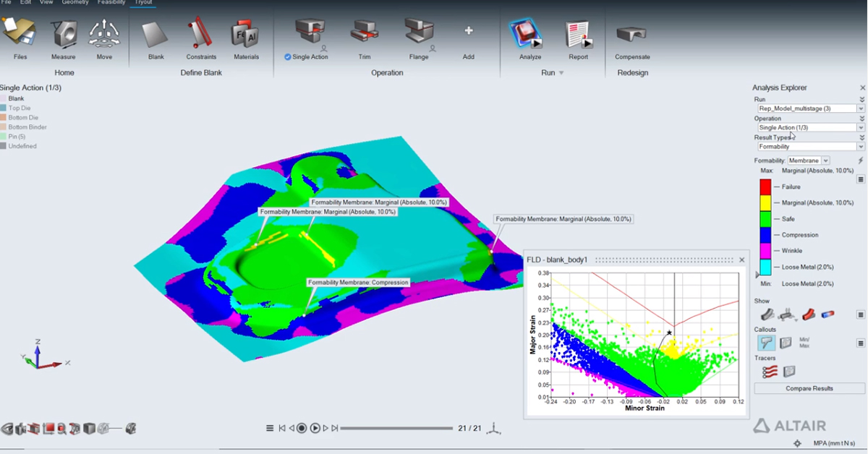Open the callout list icon next to callout flag
Screen dimensions: 868x454
pos(786,343)
